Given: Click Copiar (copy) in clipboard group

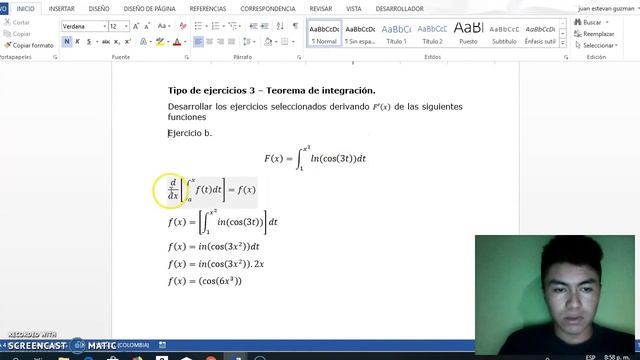Looking at the screenshot, I should 18,34.
